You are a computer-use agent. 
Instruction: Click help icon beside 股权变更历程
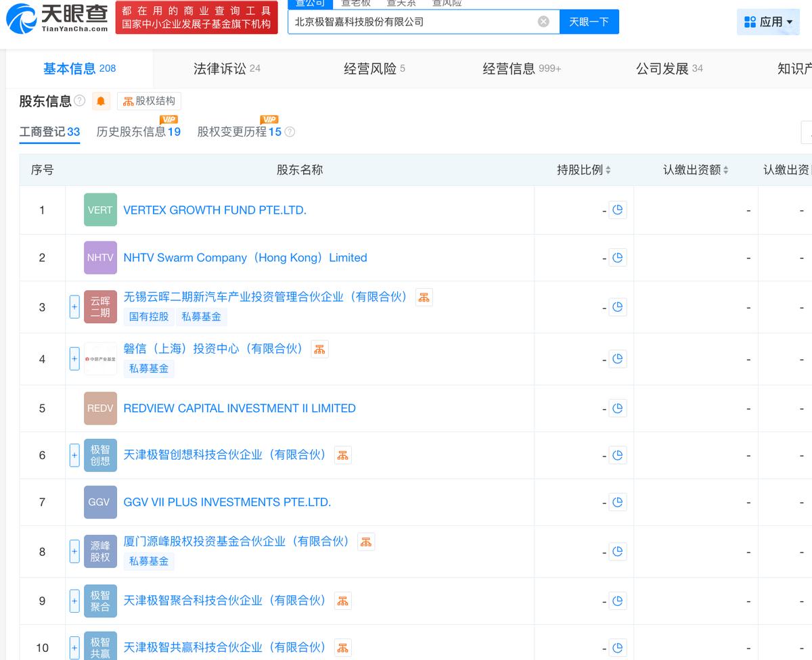pos(290,132)
